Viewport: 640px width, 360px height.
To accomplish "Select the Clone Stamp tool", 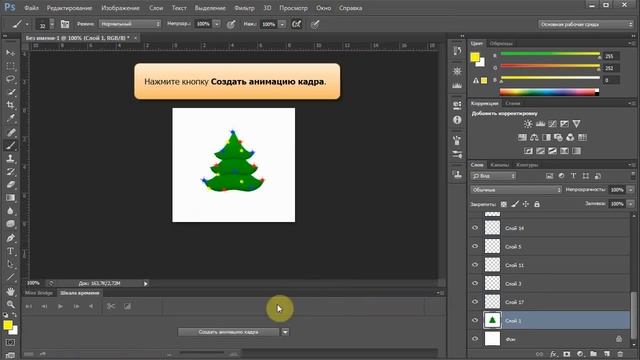I will pos(11,158).
